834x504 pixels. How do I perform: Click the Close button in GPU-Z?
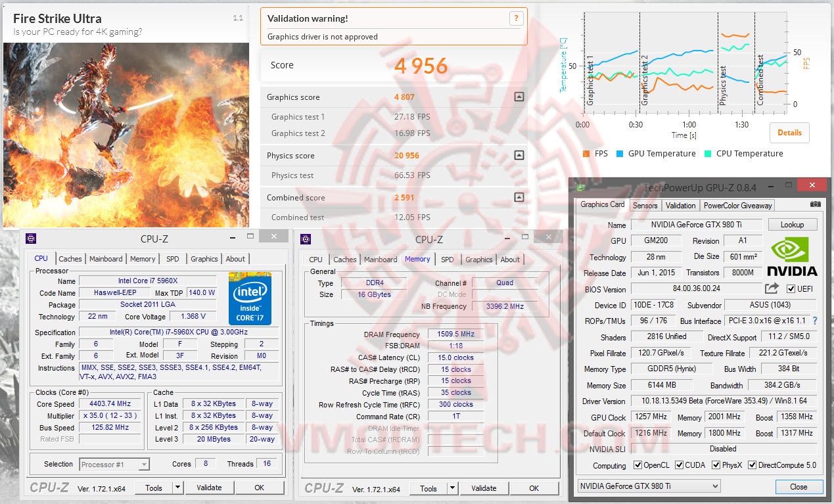799,487
